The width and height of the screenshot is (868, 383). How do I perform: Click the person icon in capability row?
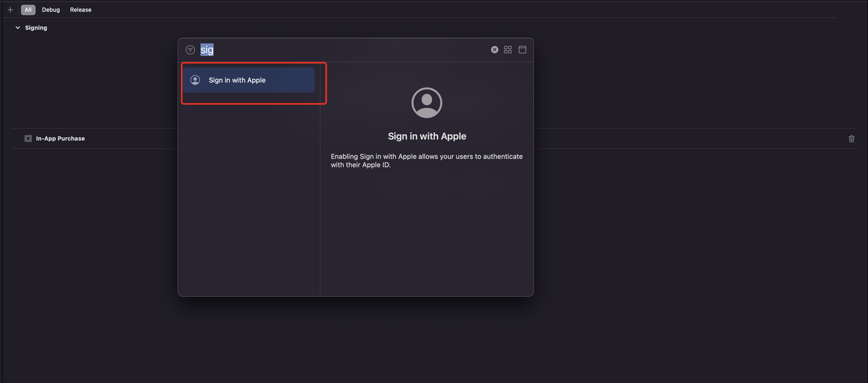coord(195,80)
